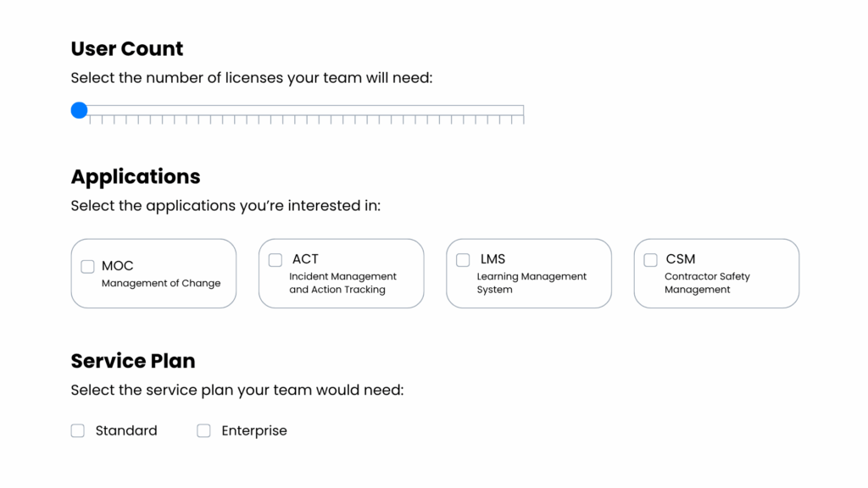Click the "Applications" section heading
Screen dimensions: 868x488
pos(136,176)
